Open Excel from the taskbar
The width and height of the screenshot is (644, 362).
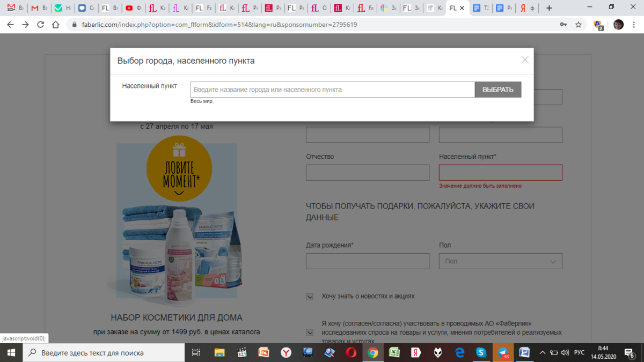pyautogui.click(x=394, y=352)
